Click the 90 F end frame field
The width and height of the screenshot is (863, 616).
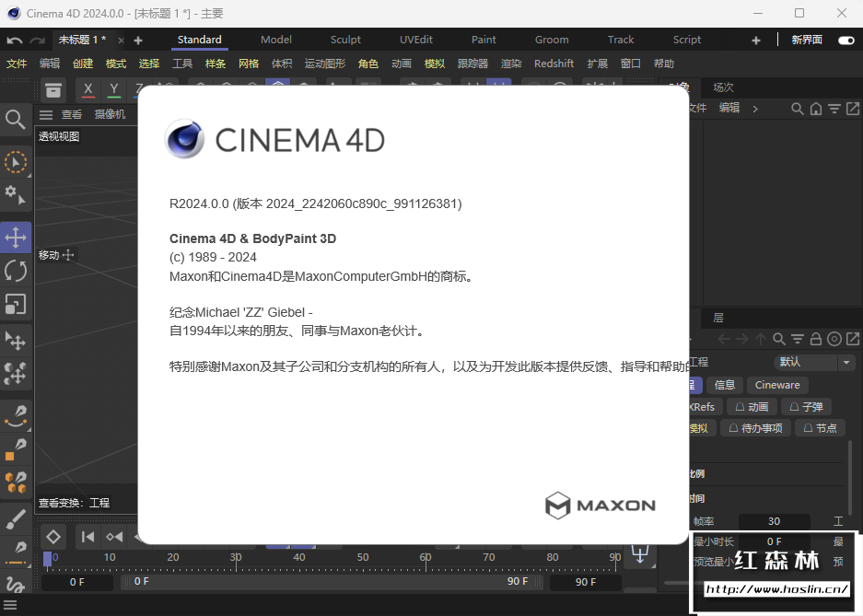point(585,582)
